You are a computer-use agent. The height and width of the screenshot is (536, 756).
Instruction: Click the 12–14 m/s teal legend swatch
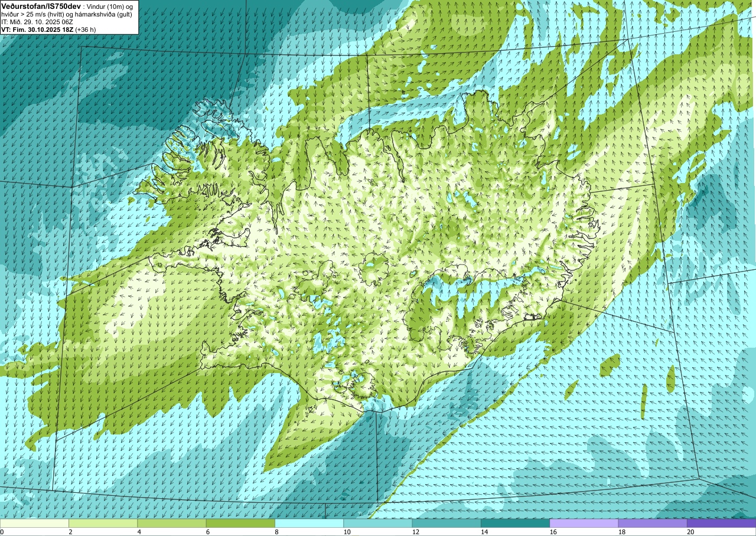pos(447,523)
